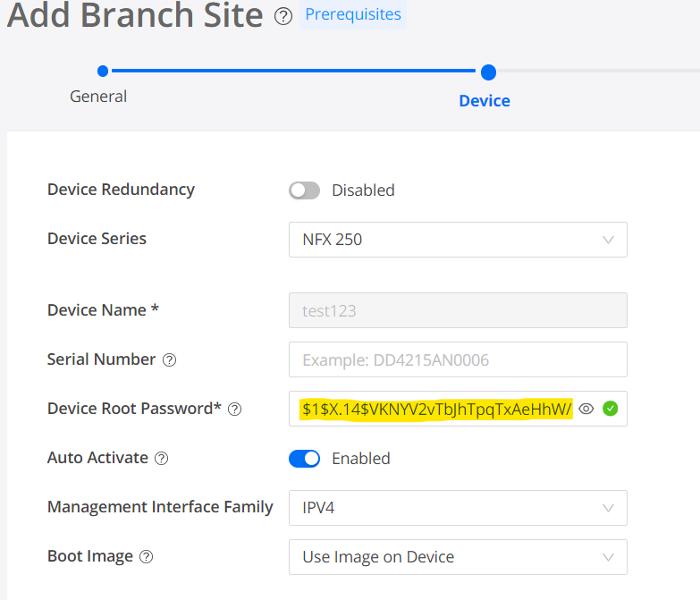Open help icon beside Add Branch Site title
This screenshot has height=600, width=700.
coord(283,16)
